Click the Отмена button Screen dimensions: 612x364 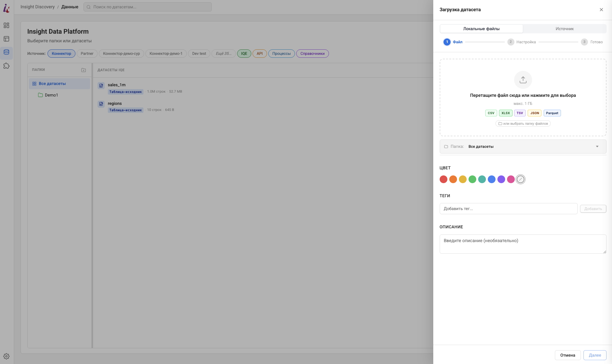point(567,355)
